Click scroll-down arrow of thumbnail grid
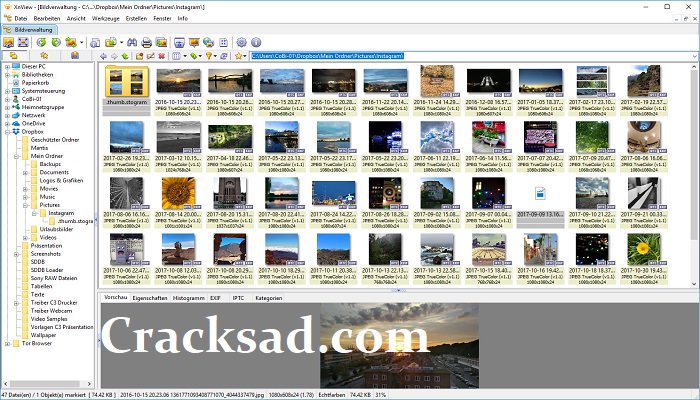Screen dimensions: 700x400 pyautogui.click(x=694, y=284)
